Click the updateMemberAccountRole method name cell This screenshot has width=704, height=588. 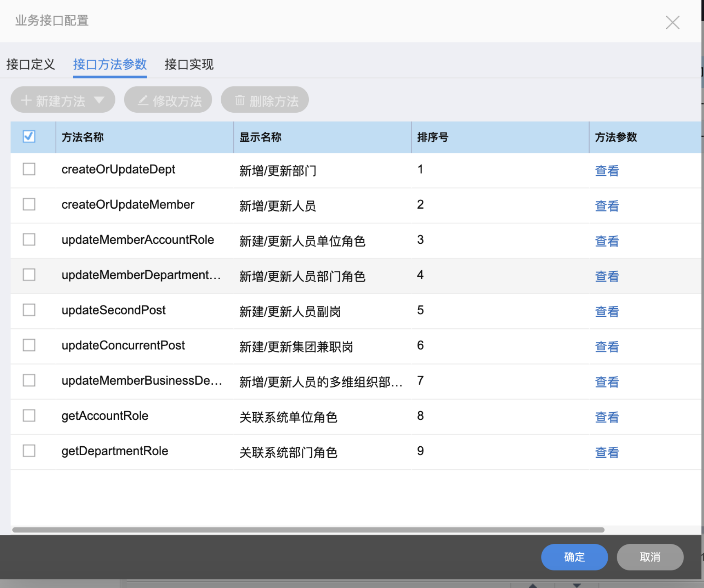point(138,240)
